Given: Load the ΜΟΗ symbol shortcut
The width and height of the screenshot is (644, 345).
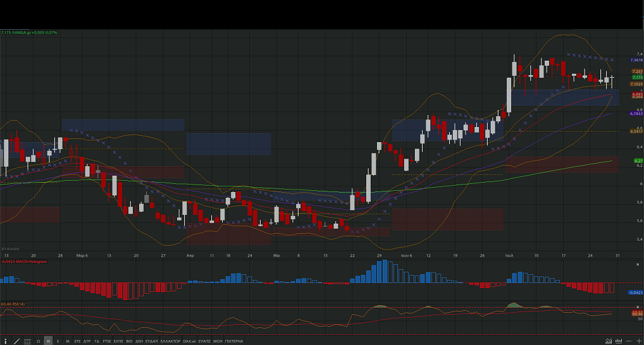Looking at the screenshot, I should 218,341.
